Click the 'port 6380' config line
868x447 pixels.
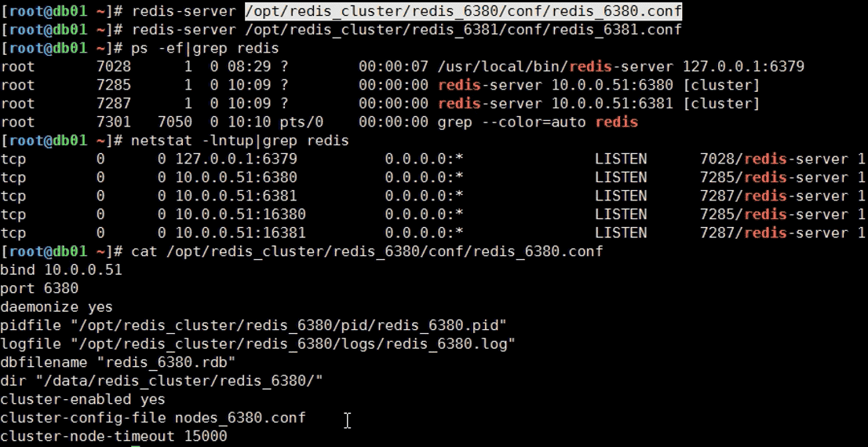39,288
